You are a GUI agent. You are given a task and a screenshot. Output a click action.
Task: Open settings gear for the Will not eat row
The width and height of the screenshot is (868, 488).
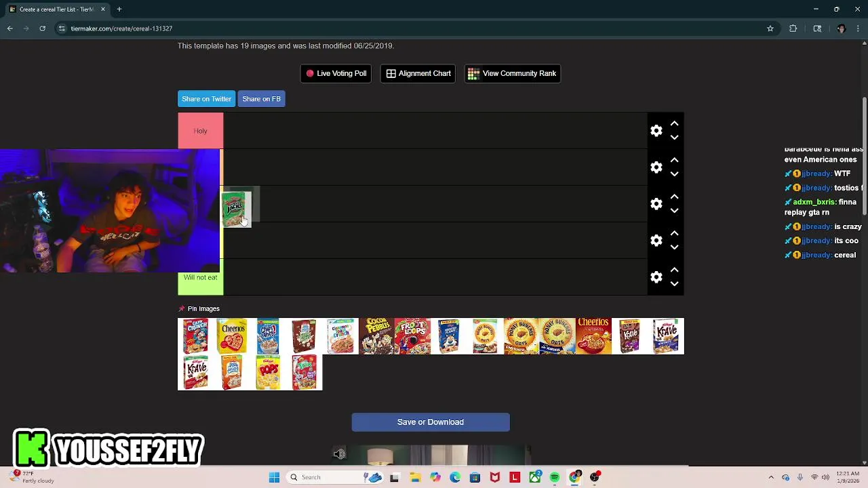click(x=656, y=277)
